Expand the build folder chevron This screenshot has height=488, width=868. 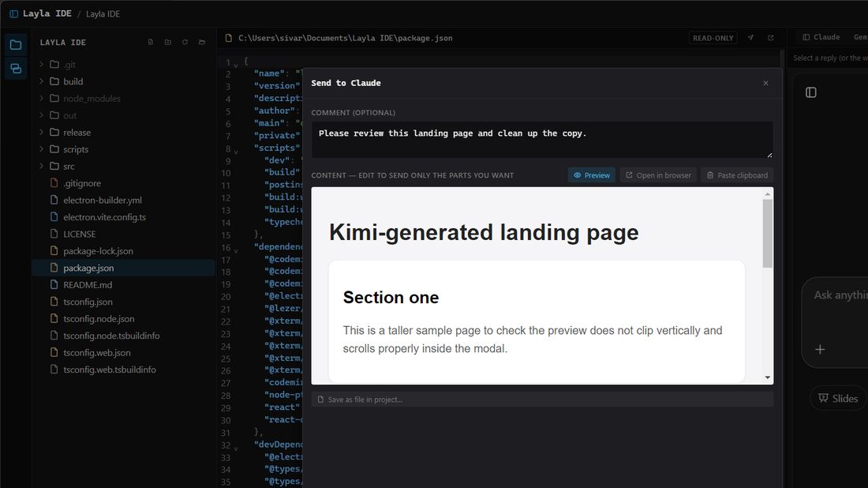tap(41, 81)
